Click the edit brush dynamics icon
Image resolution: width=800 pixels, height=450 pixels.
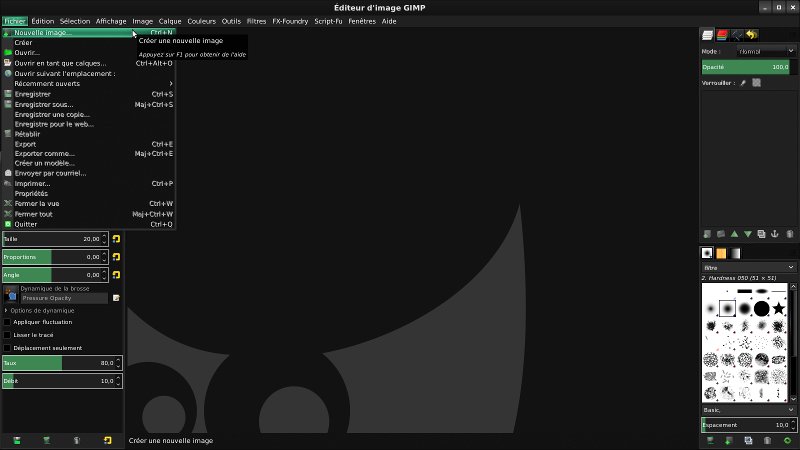pyautogui.click(x=116, y=298)
